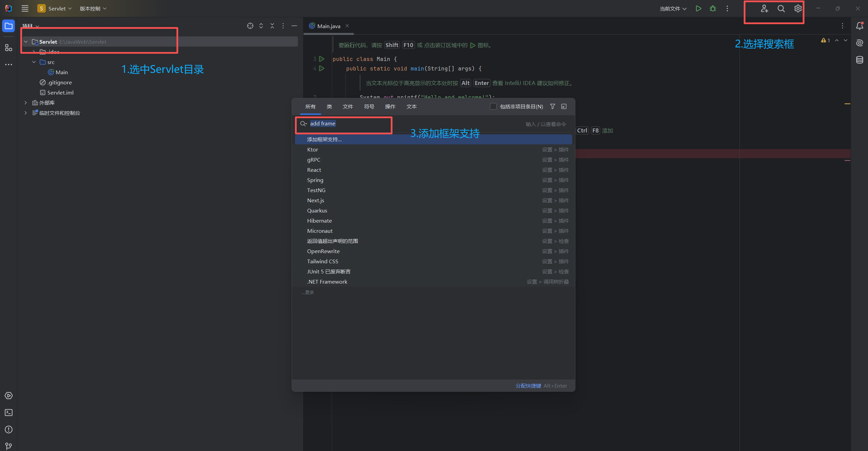Click the 分配快捷键 link
The width and height of the screenshot is (868, 451).
(528, 386)
